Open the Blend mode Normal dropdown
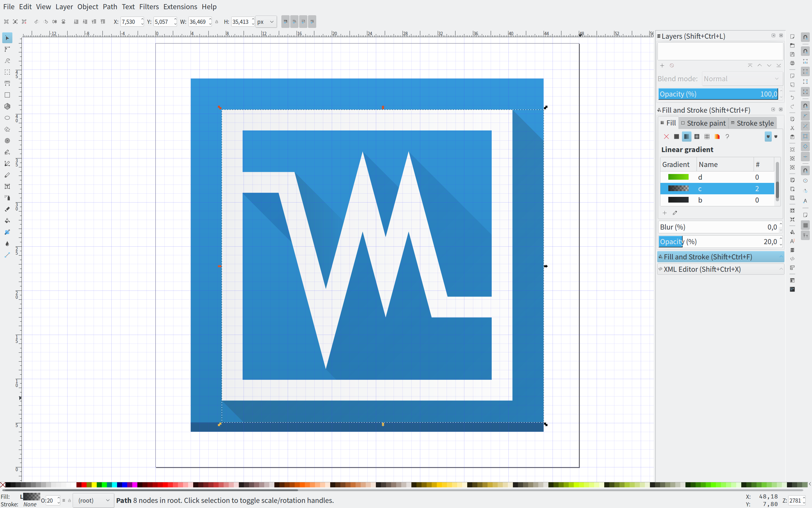Viewport: 812px width, 508px height. 742,79
